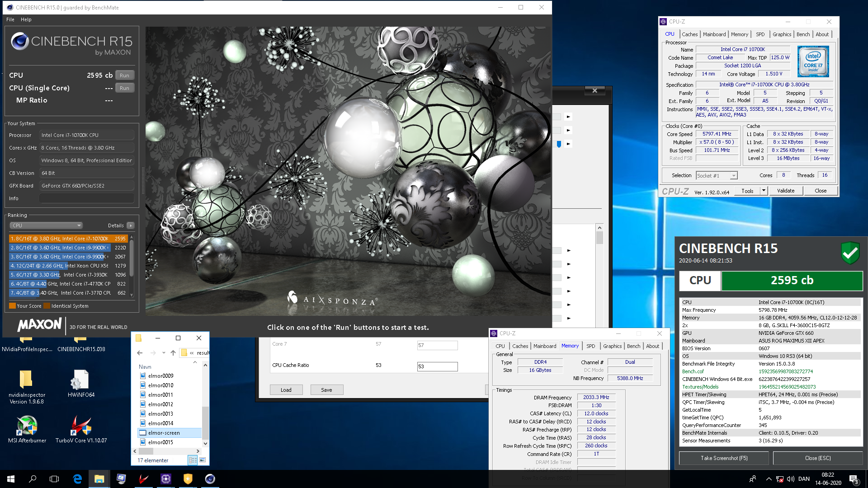Switch to File Explorer in the taskbar

point(99,479)
